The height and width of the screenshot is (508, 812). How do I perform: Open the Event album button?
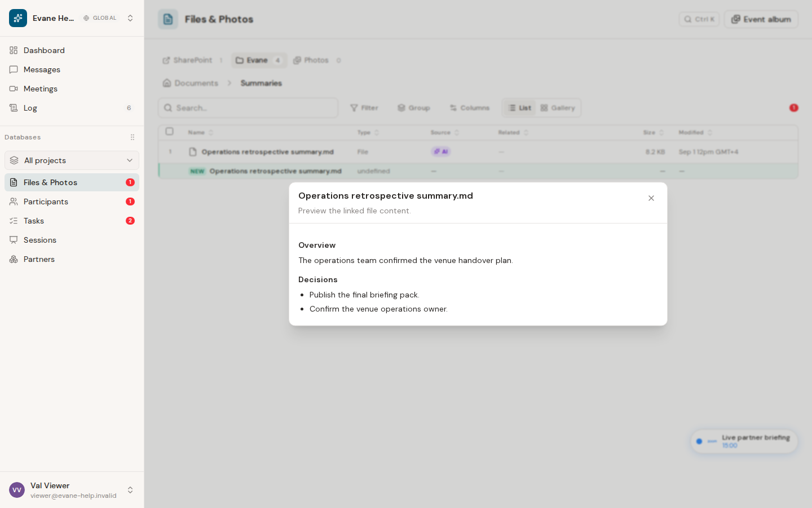pos(761,19)
